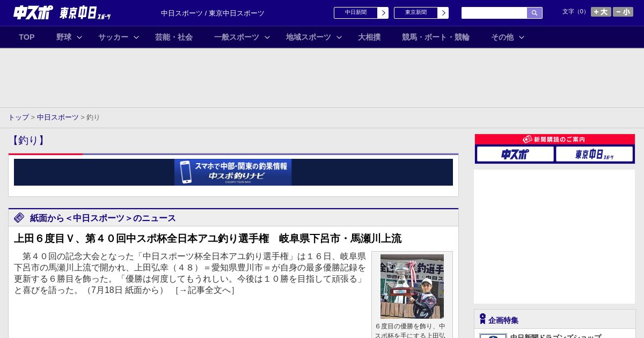This screenshot has width=644, height=338.
Task: Open the 東京新聞 link button
Action: pos(416,13)
